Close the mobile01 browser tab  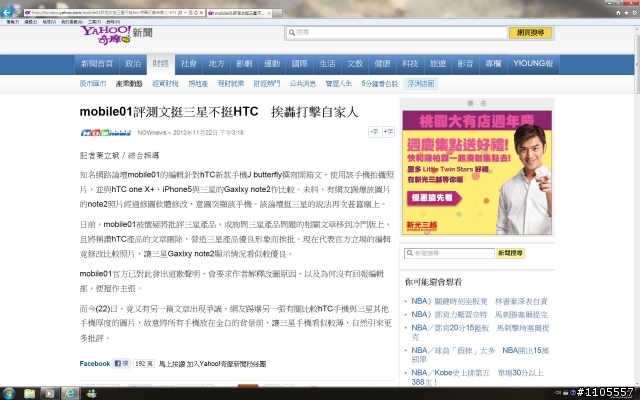269,13
